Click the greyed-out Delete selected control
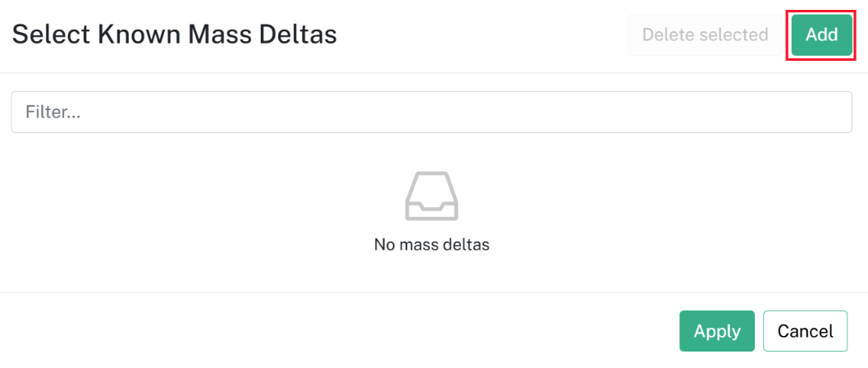This screenshot has height=368, width=868. [705, 35]
